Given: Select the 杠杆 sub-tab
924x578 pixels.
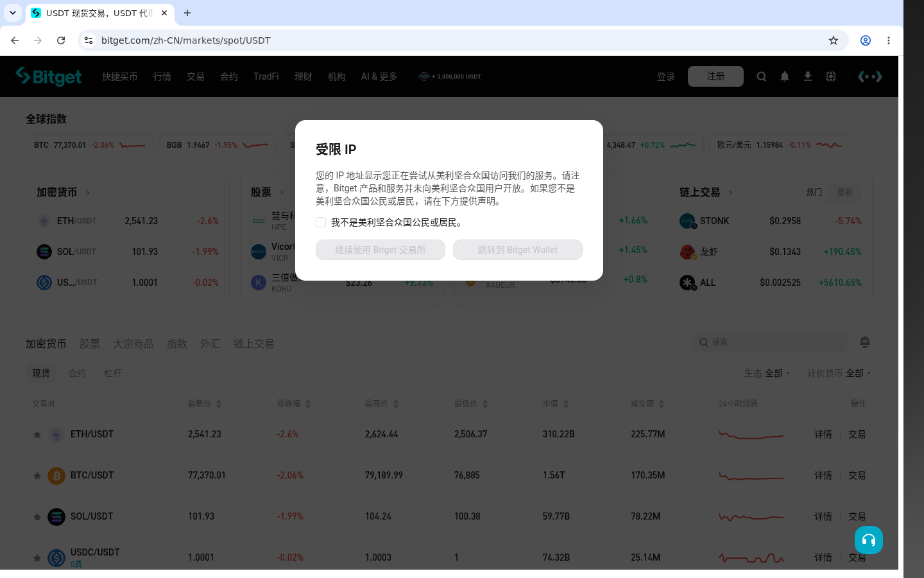Looking at the screenshot, I should [113, 373].
